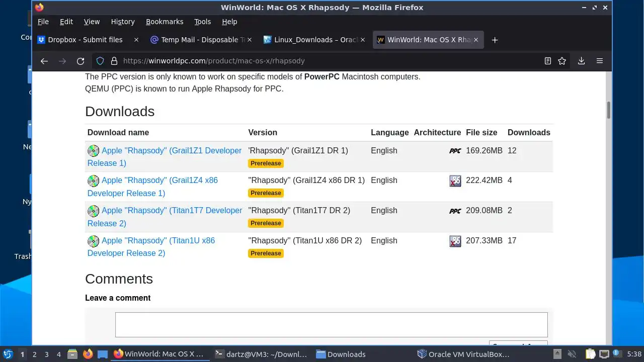Screen dimensions: 644x362
Task: Click the PPC icon in Grail1Z1 row
Action: point(455,151)
